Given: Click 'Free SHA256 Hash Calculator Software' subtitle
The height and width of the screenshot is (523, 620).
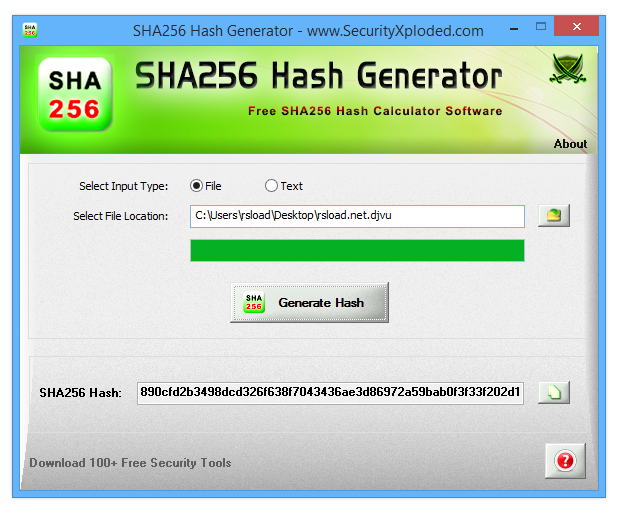Looking at the screenshot, I should 375,111.
